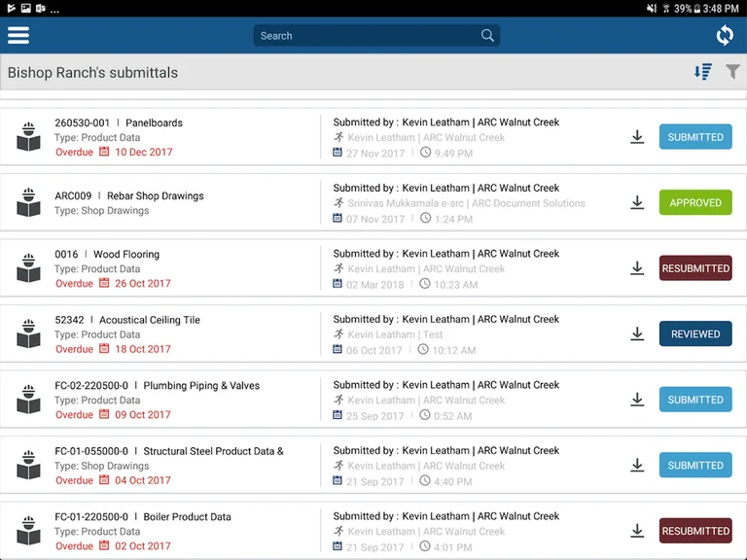Open the hamburger navigation menu
The width and height of the screenshot is (747, 560).
coord(18,35)
